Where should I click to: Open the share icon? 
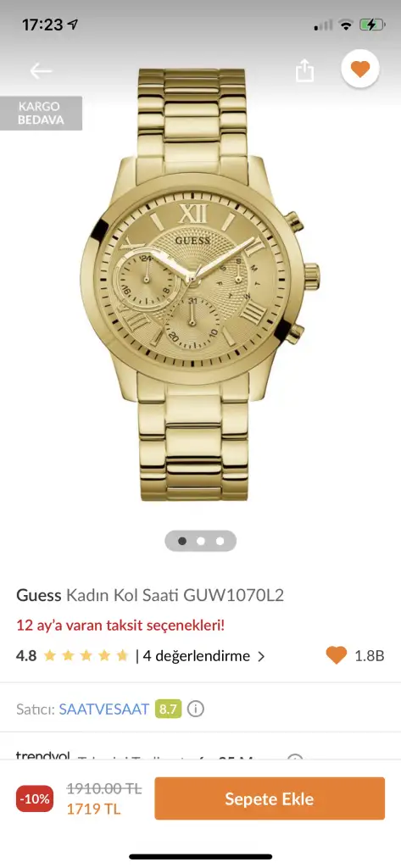pos(304,70)
